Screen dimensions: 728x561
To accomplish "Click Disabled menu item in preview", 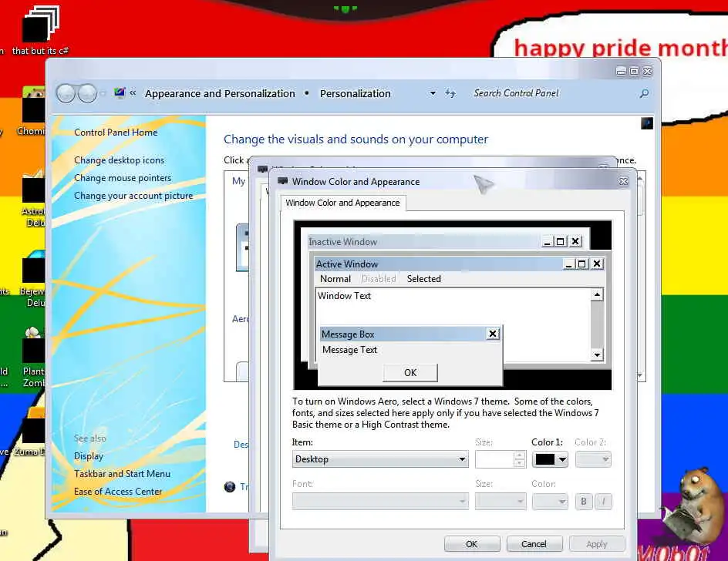I will (x=379, y=279).
